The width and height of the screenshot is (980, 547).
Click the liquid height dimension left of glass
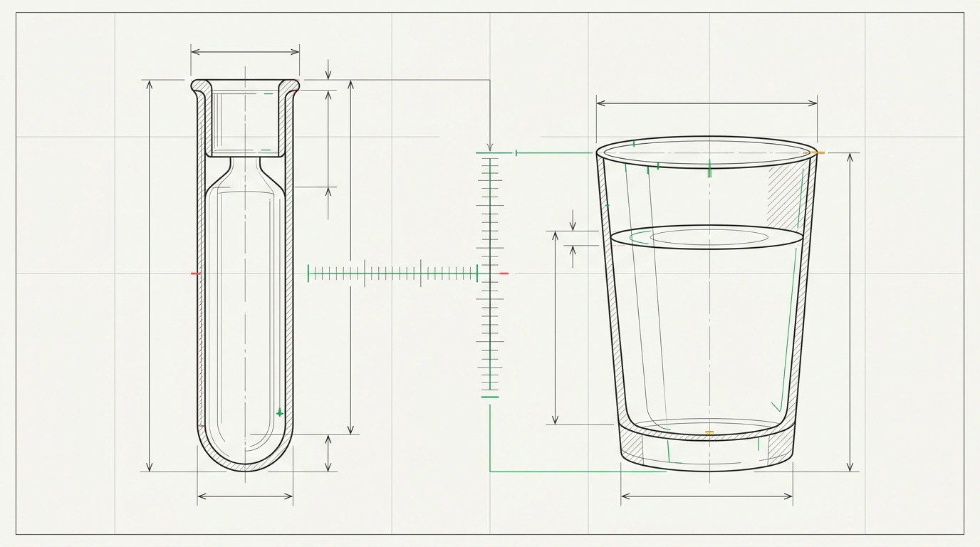point(556,328)
